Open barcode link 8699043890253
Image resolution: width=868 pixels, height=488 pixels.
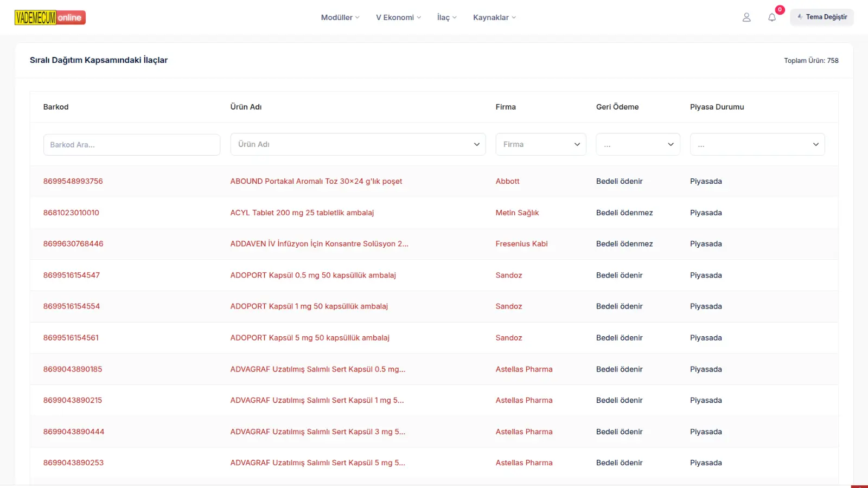tap(73, 463)
